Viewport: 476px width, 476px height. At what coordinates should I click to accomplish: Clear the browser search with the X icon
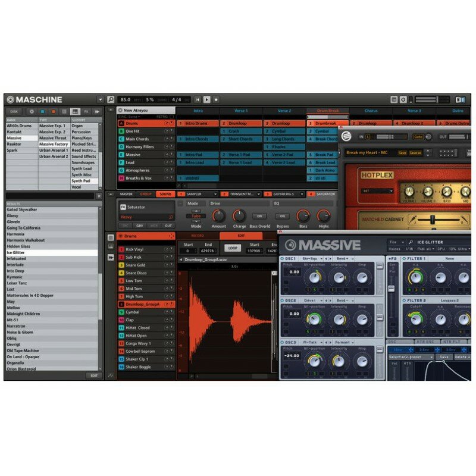tap(99, 196)
